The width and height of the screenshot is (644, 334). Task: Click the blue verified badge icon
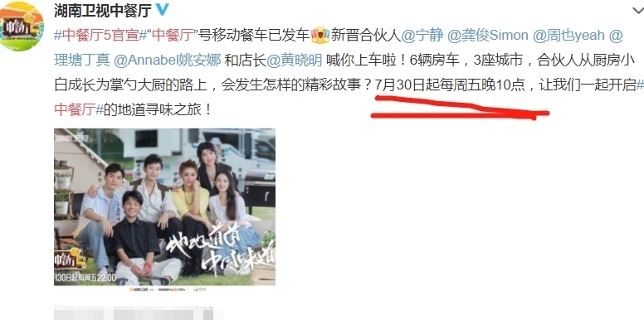tap(162, 10)
